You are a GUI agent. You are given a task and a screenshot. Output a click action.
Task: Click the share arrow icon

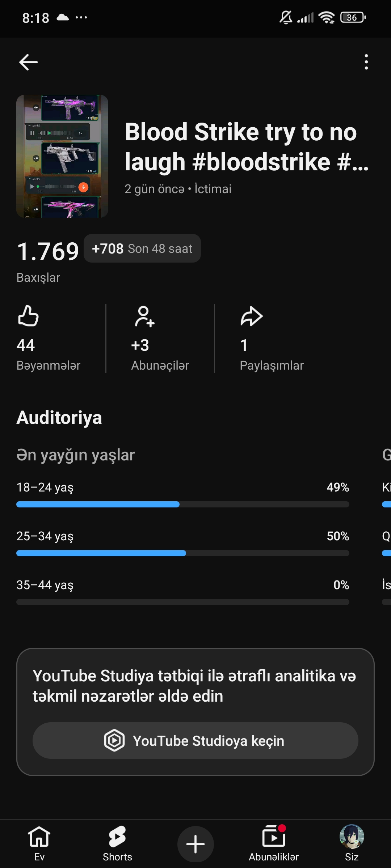(x=252, y=316)
